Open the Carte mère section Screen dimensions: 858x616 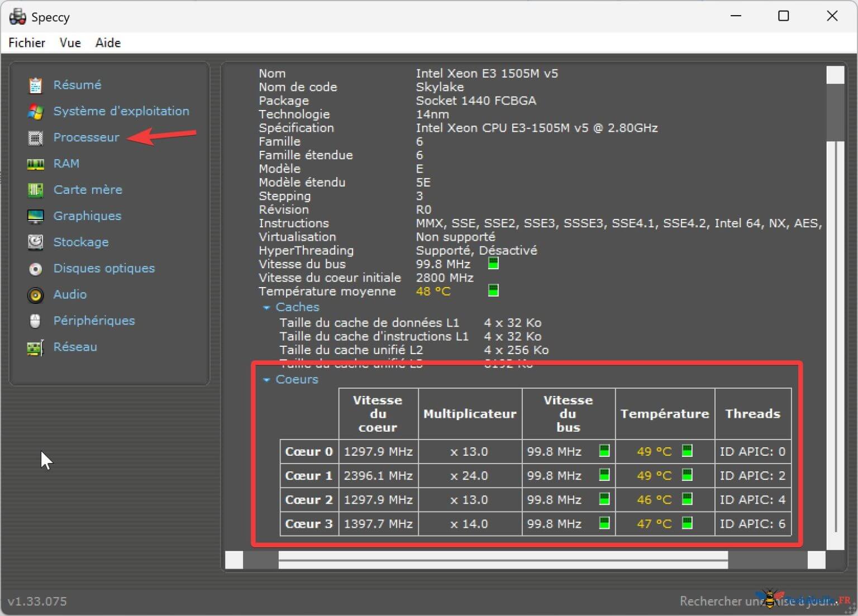tap(88, 190)
